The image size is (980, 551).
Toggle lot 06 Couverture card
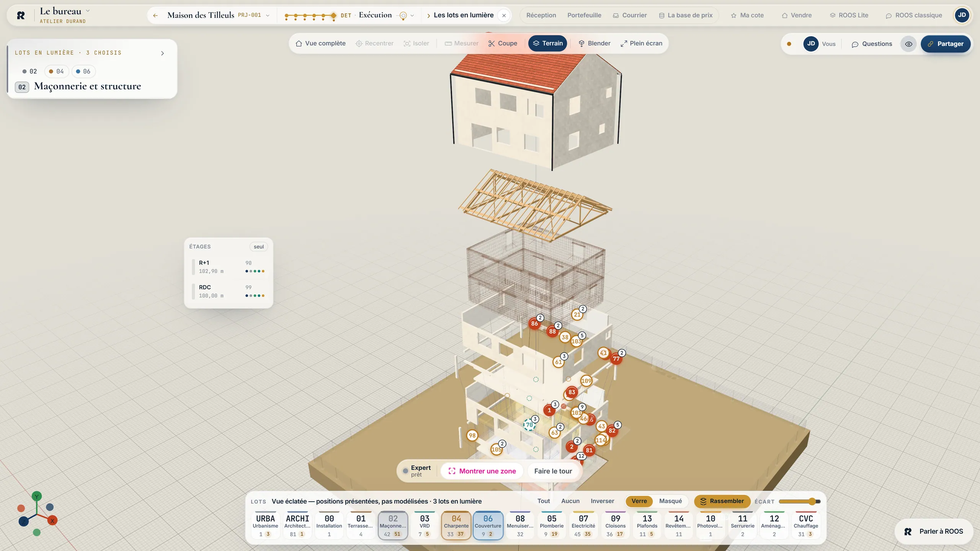pos(488,526)
